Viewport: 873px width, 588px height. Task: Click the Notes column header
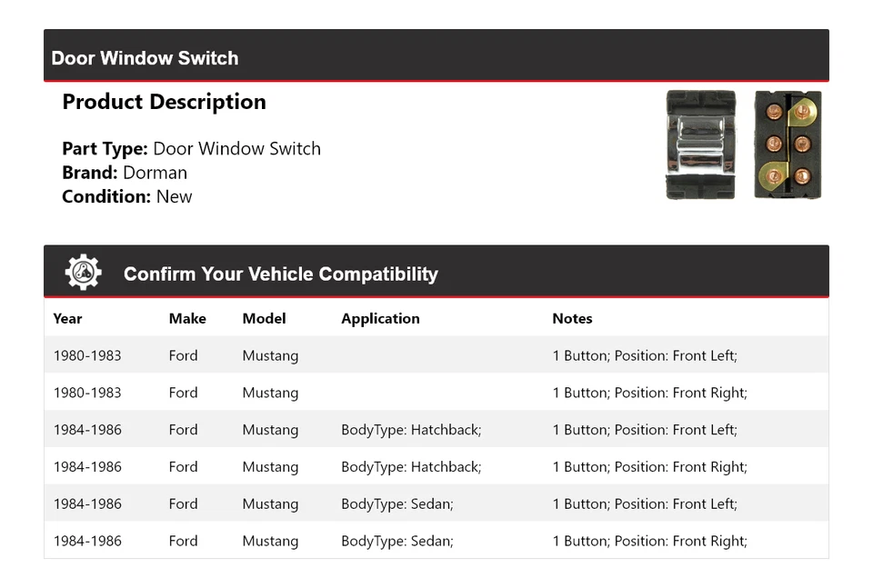click(x=572, y=318)
